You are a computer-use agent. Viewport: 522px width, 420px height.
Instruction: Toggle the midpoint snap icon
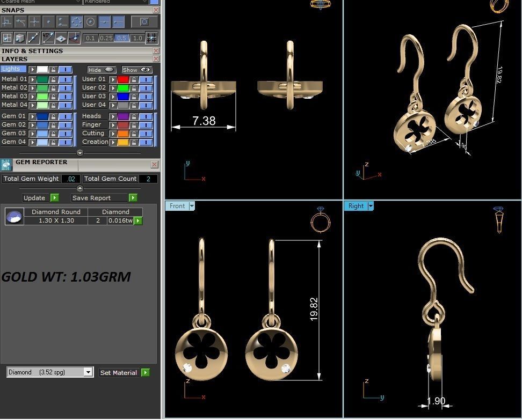click(x=105, y=23)
